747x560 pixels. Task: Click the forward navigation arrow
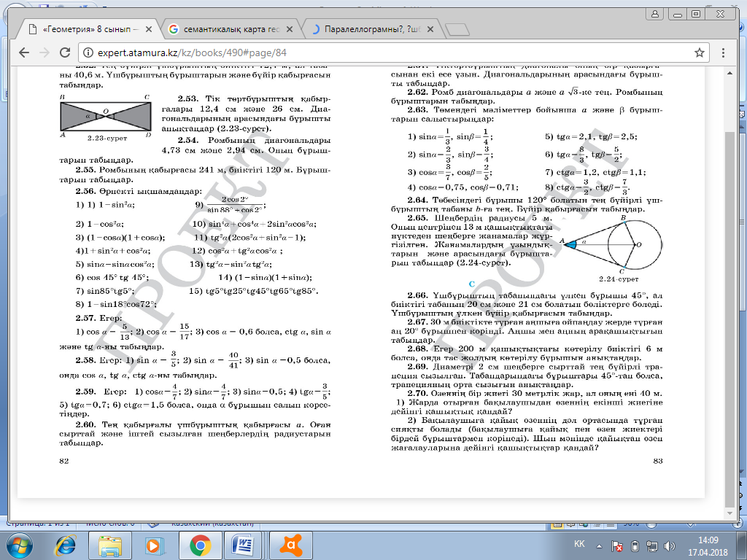pos(44,52)
